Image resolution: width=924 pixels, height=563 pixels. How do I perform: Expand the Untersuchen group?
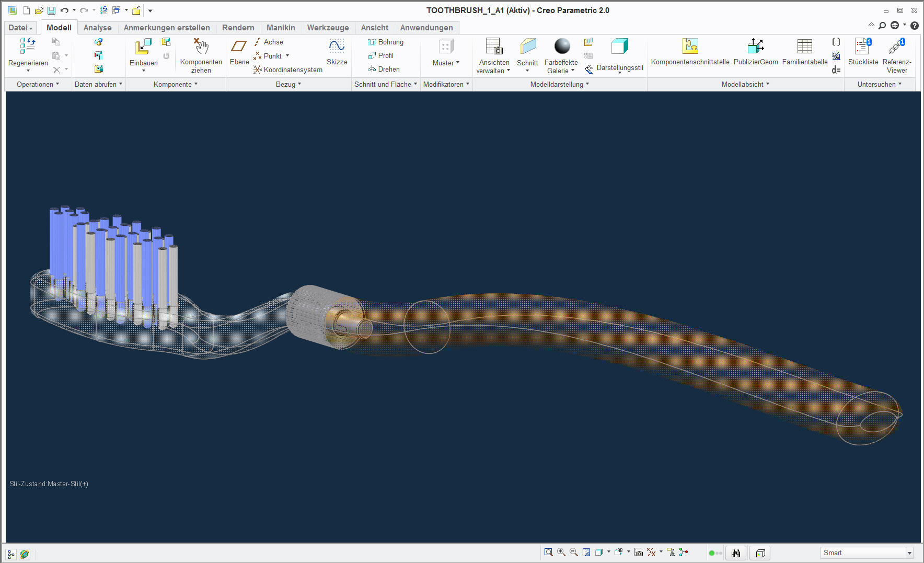(880, 84)
